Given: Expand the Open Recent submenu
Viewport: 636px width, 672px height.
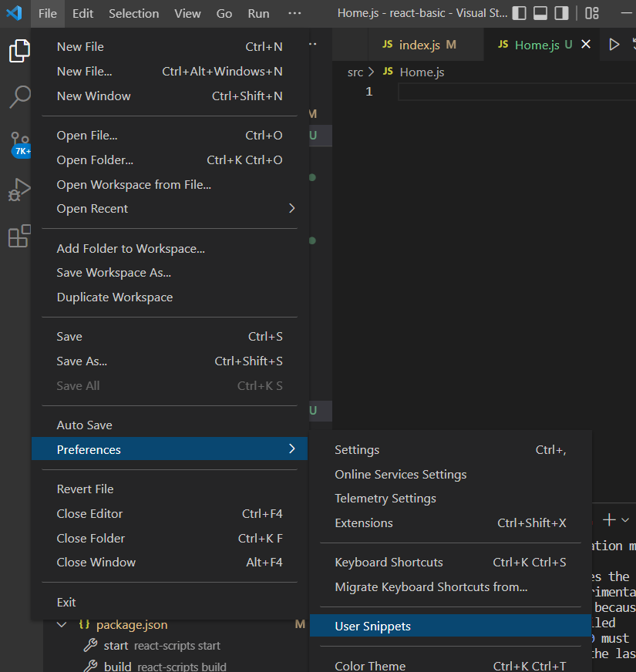Looking at the screenshot, I should (x=291, y=208).
